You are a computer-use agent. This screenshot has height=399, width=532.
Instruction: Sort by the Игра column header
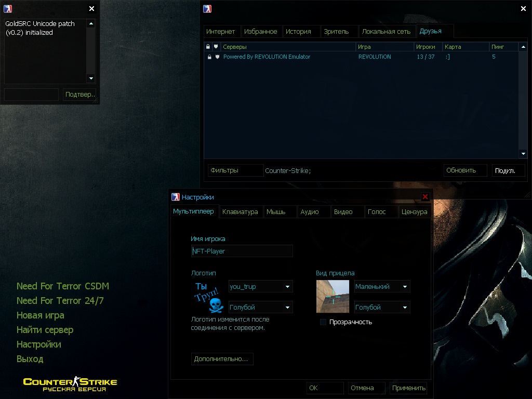point(385,46)
